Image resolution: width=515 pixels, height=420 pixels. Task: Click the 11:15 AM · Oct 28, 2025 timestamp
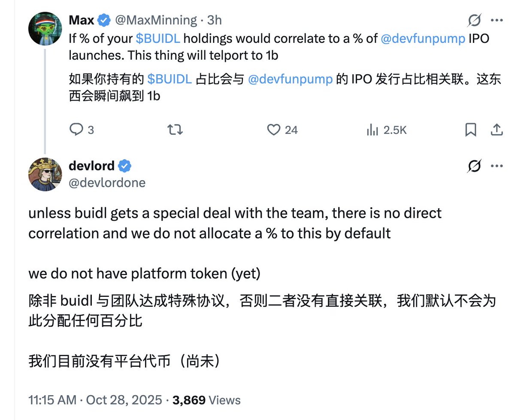click(x=95, y=400)
